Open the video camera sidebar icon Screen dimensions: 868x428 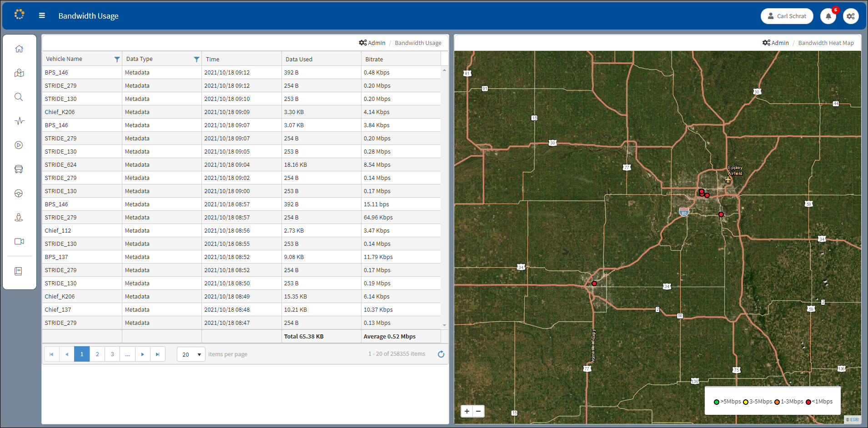19,241
